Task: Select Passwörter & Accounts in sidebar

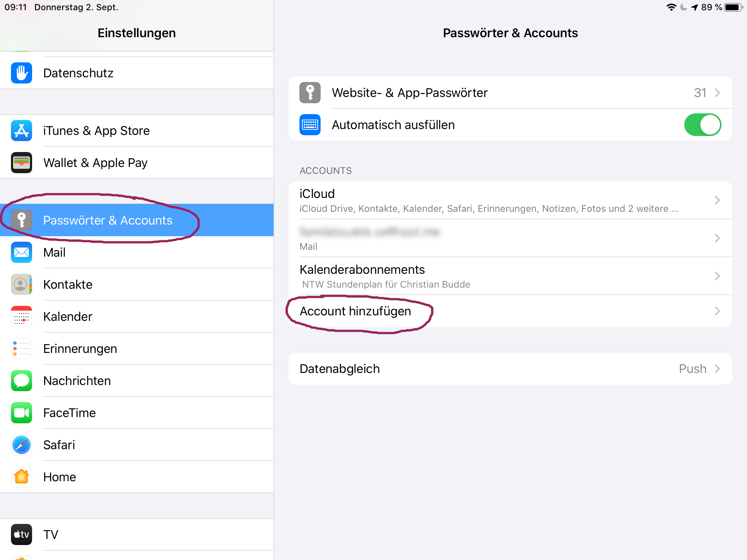Action: 137,220
